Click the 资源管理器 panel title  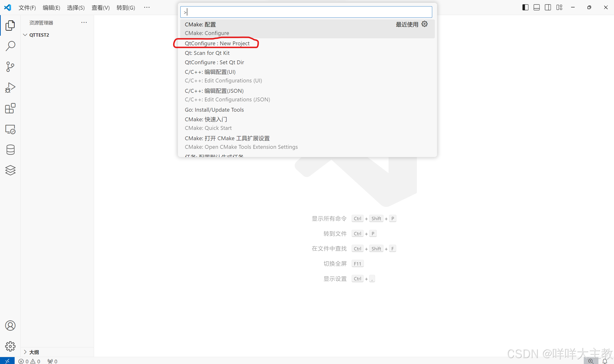click(41, 23)
